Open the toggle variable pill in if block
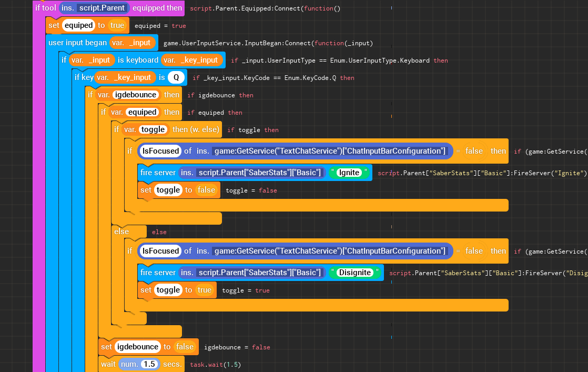This screenshot has width=588, height=372. [152, 129]
